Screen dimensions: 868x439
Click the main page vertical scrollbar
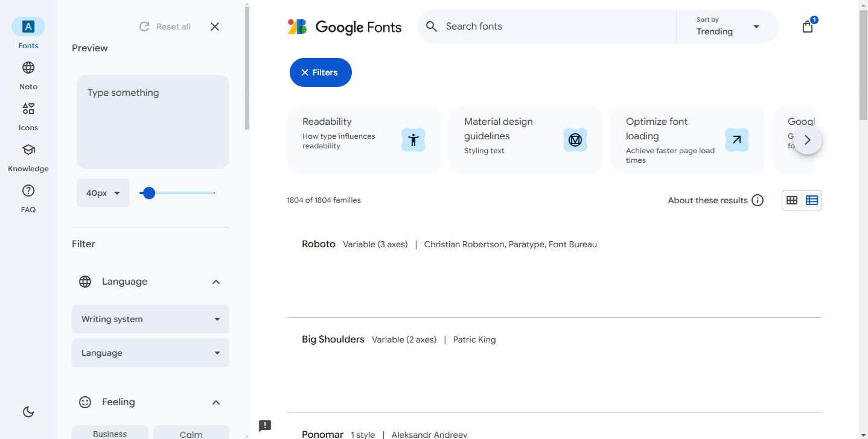click(x=863, y=66)
